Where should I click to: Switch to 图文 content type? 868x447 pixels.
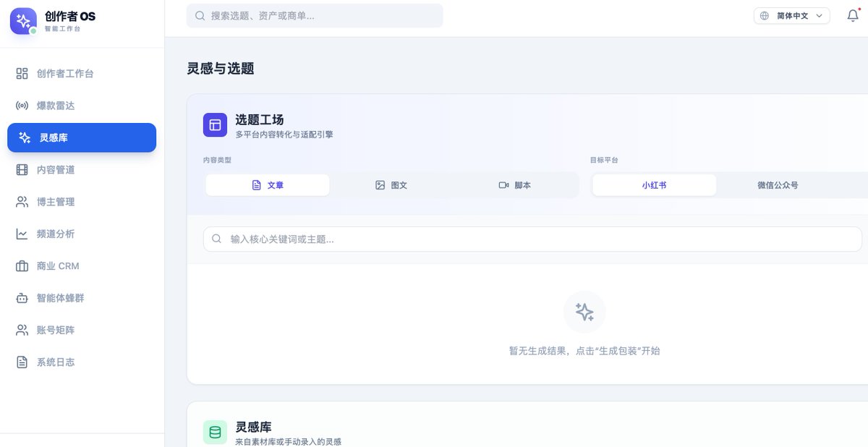[x=391, y=185]
